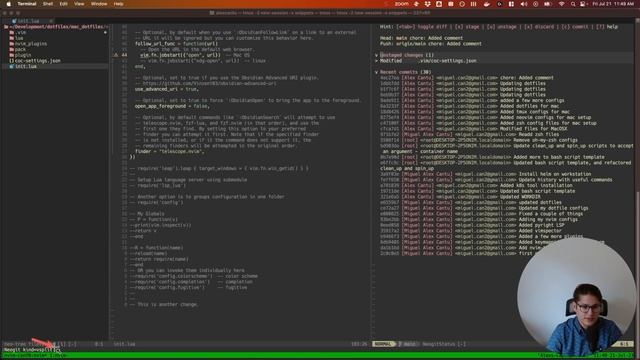
Task: Click code line 'open_app_foreground = false,'
Action: pos(172,106)
